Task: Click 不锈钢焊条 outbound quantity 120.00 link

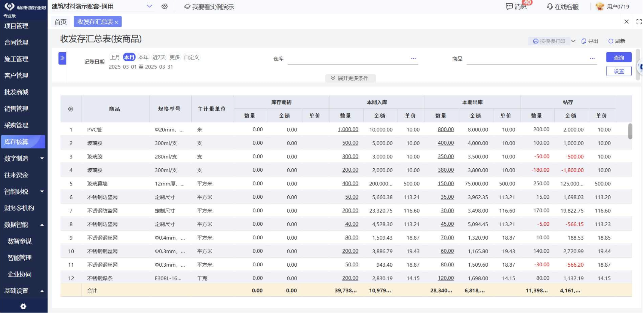Action: click(446, 278)
